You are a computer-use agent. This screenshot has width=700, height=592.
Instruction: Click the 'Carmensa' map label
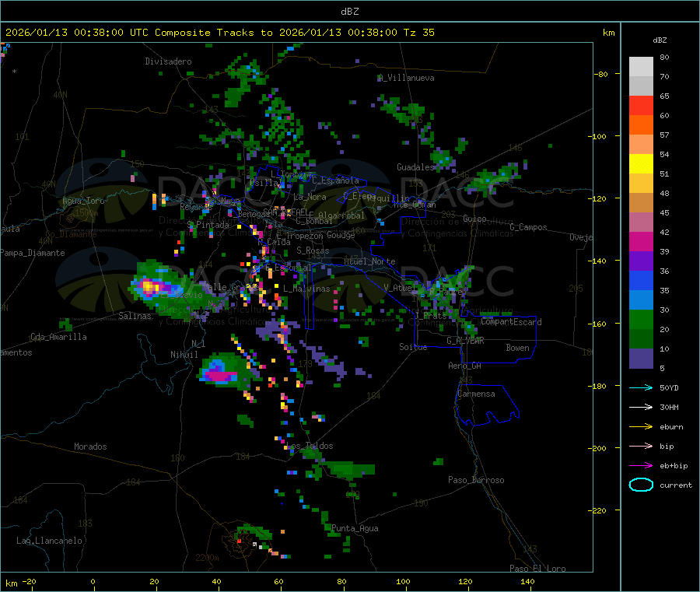(x=476, y=394)
